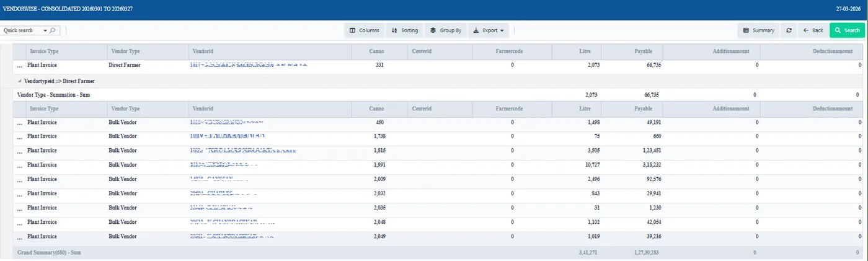
Task: Open row options for Canno 331
Action: point(19,65)
